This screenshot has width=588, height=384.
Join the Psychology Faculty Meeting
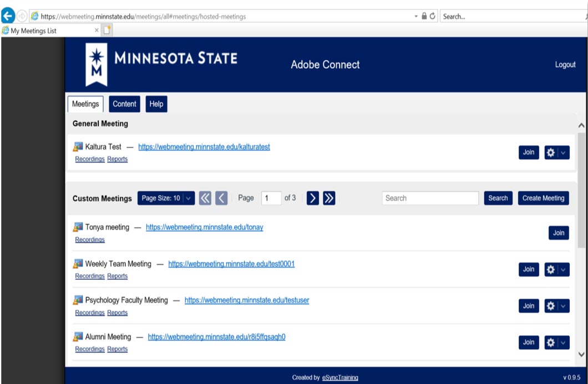coord(529,306)
